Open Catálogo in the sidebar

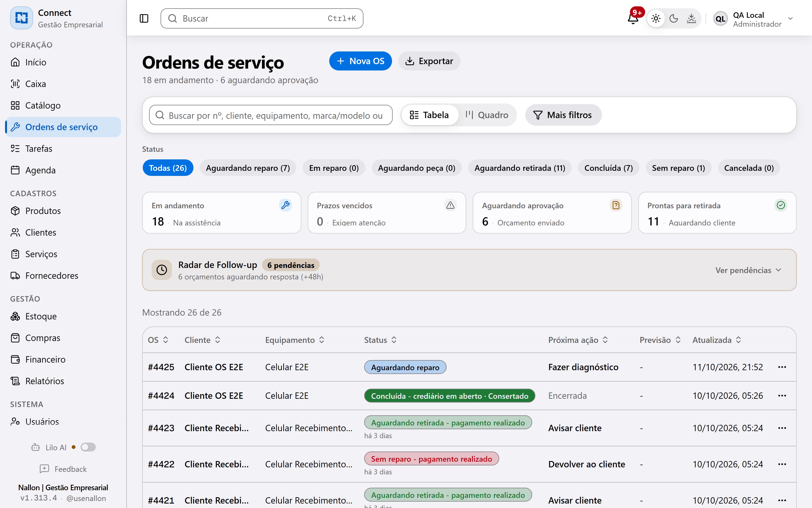pos(63,105)
